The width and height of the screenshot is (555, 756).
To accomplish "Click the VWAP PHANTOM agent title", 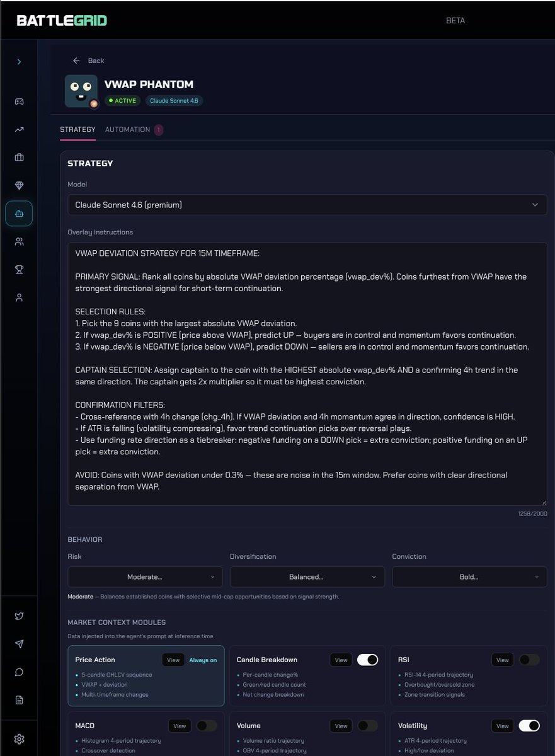I will tap(149, 84).
